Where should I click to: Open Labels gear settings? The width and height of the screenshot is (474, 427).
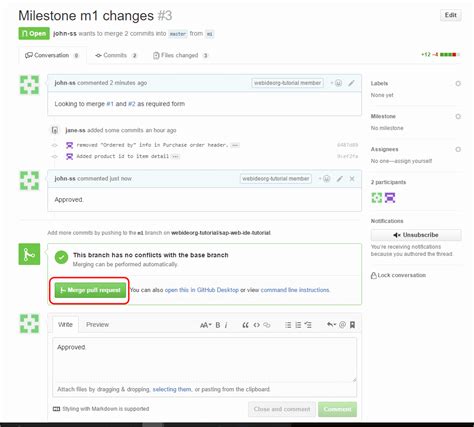pos(458,84)
